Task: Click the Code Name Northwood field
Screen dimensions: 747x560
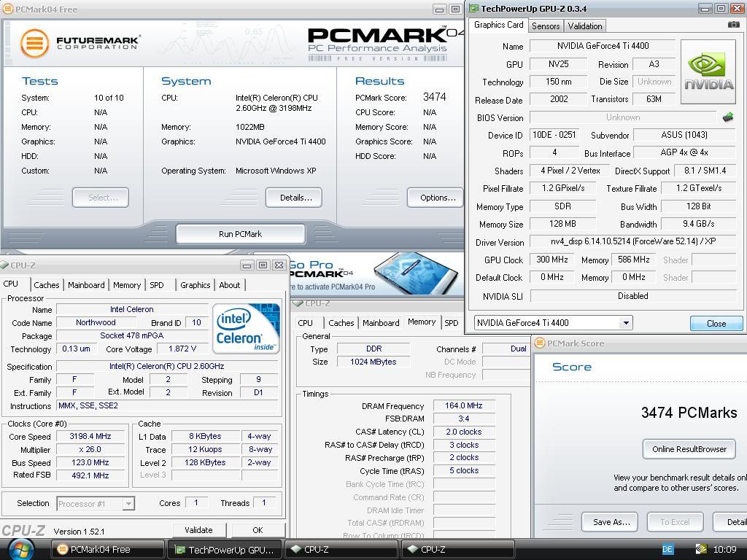Action: 96,322
